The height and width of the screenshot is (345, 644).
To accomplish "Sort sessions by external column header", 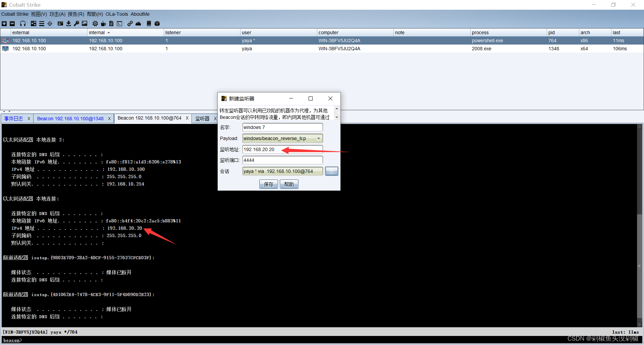I will 49,32.
